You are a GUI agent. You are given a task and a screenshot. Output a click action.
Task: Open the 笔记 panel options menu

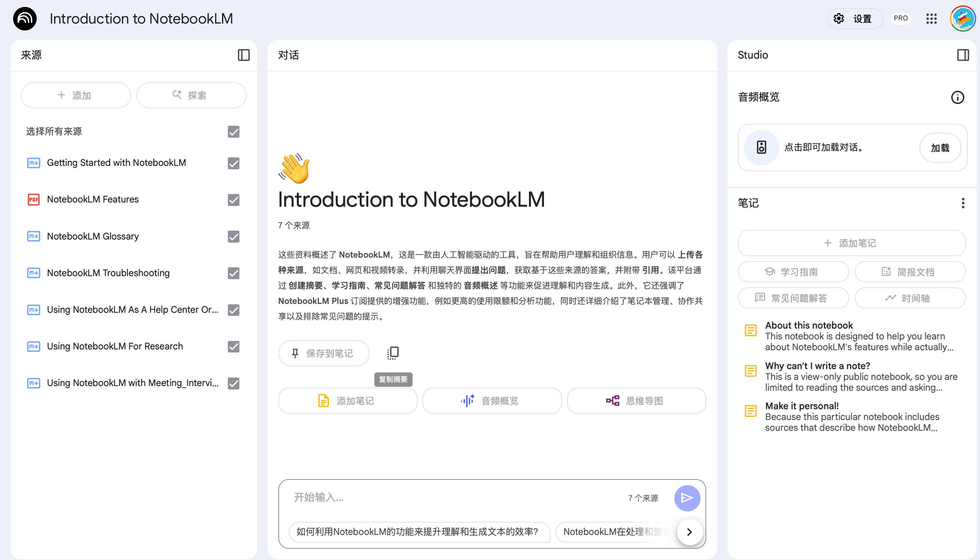click(963, 203)
